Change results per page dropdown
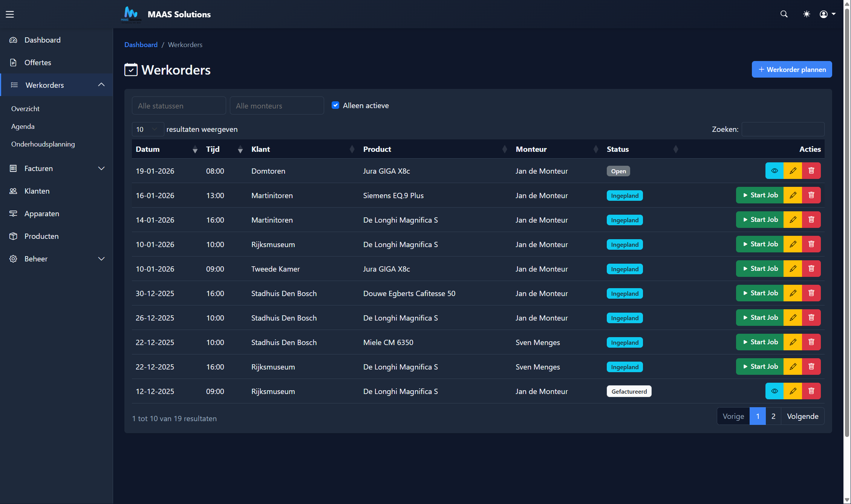Viewport: 851px width, 504px height. (x=147, y=130)
